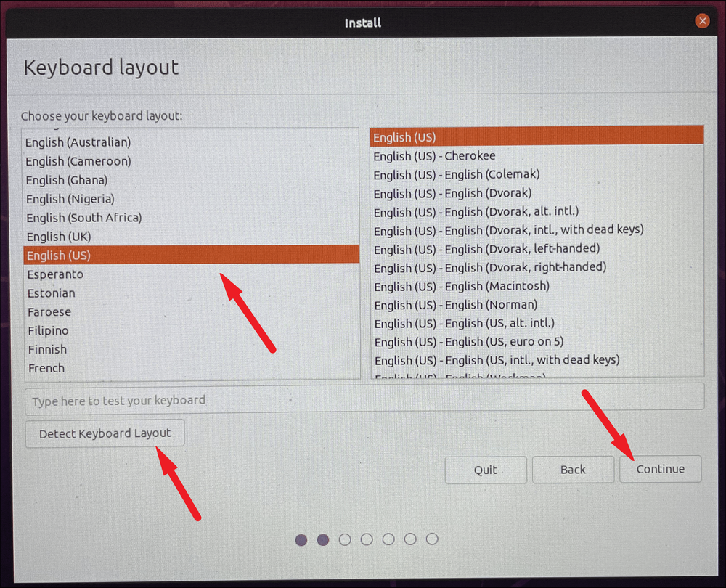Select Finnish from the language list

click(x=191, y=349)
